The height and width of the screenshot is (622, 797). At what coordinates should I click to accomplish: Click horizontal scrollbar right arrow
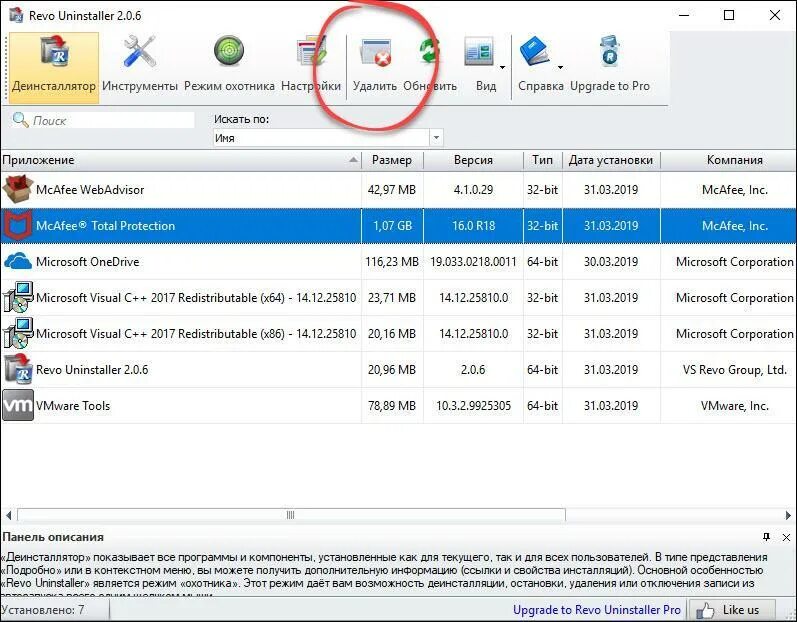(788, 515)
